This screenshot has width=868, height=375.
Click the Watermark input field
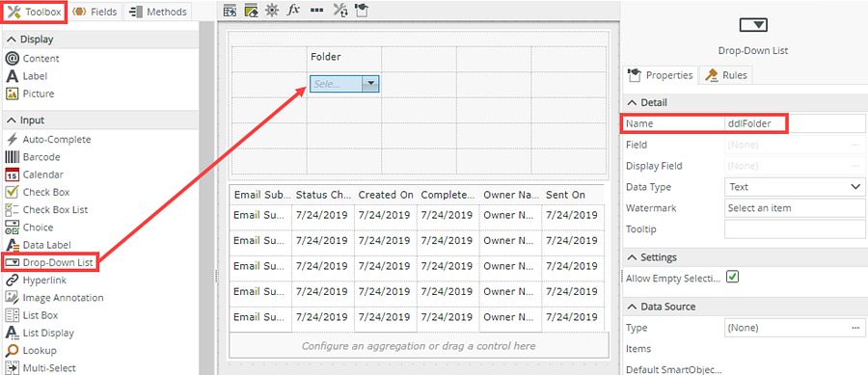pos(795,208)
